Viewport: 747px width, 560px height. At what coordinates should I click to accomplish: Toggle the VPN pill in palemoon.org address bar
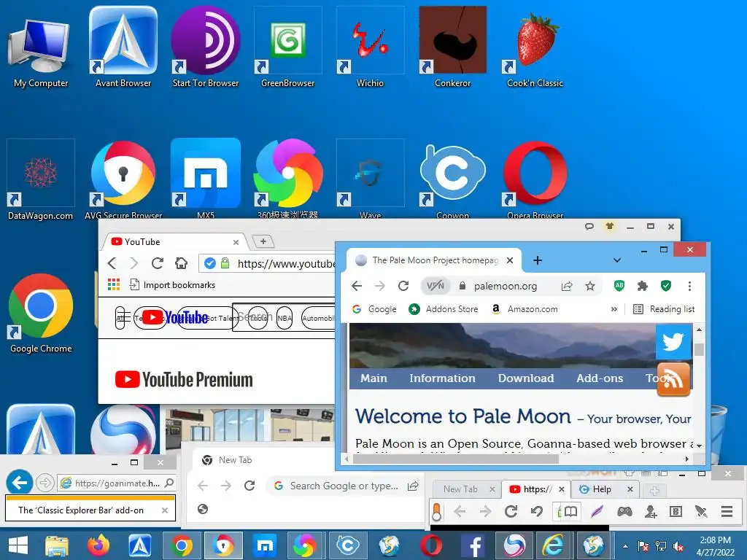[436, 286]
